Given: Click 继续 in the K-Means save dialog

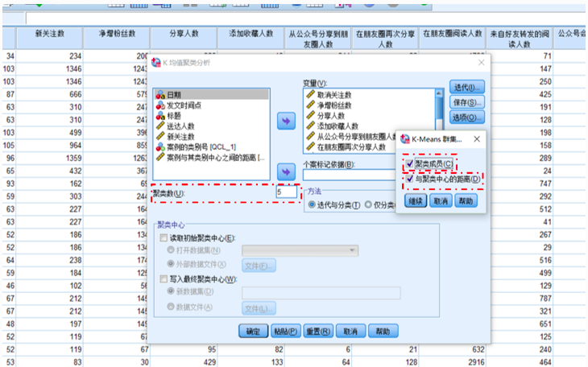Looking at the screenshot, I should pos(416,201).
